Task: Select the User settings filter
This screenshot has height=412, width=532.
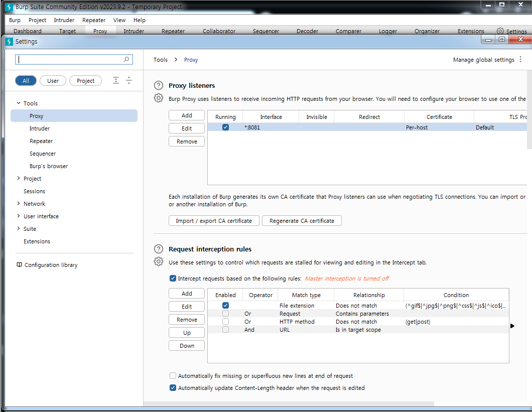Action: tap(53, 80)
